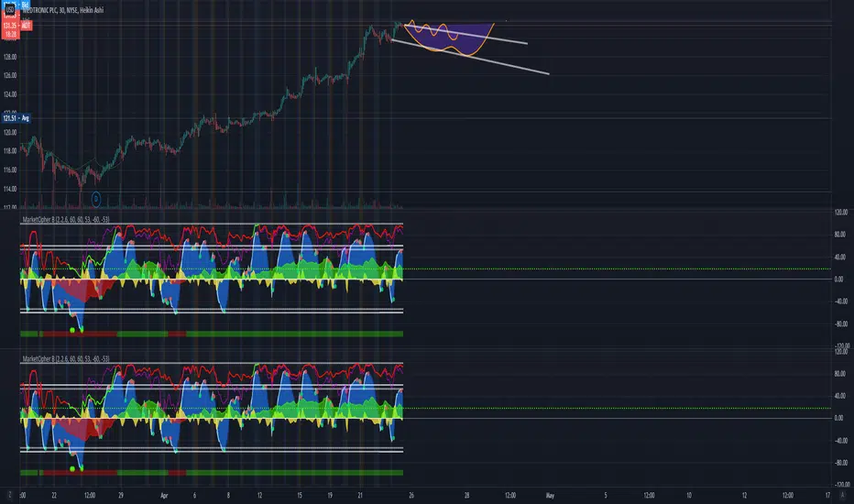Click green dot signal in upper MarketCipher pane
854x504 pixels.
(x=72, y=330)
